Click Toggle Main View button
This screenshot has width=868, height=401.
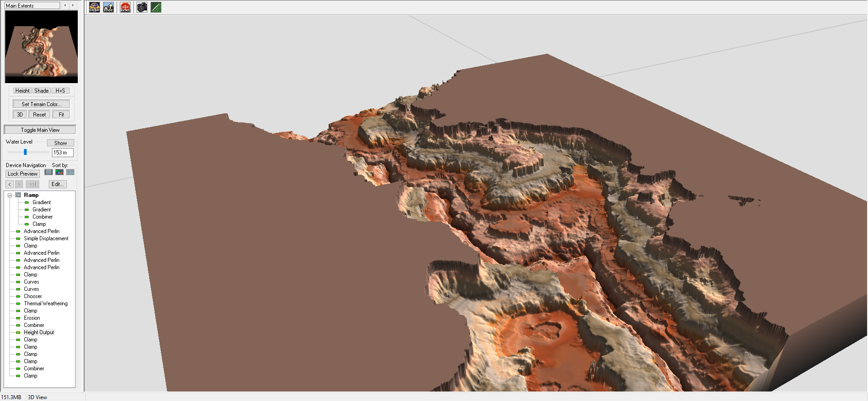click(40, 130)
